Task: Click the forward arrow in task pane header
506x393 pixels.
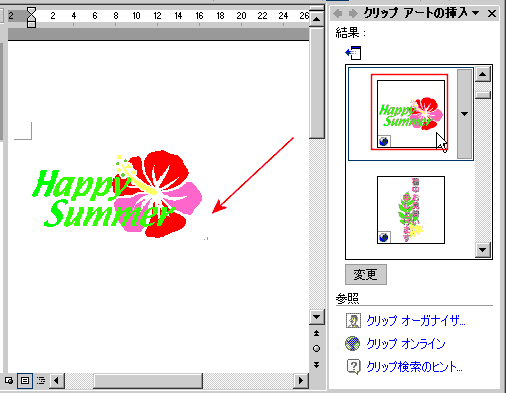Action: [x=353, y=14]
